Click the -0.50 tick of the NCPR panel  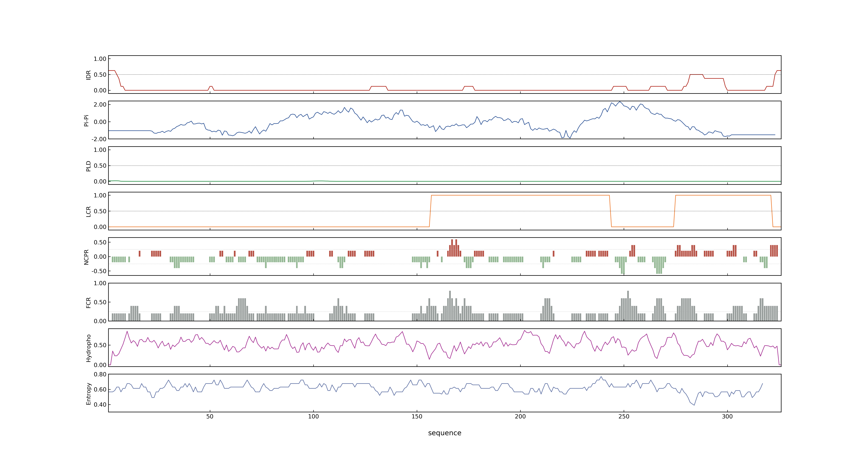click(99, 271)
